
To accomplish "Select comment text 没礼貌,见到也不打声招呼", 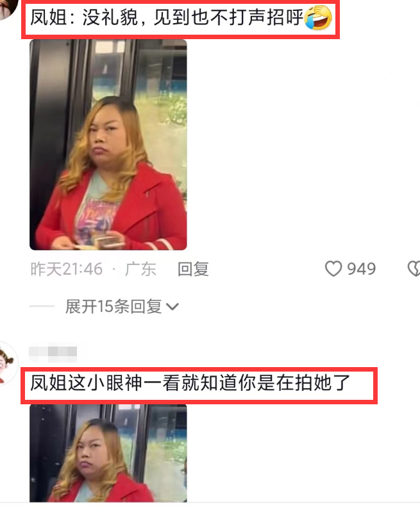I will tap(193, 17).
